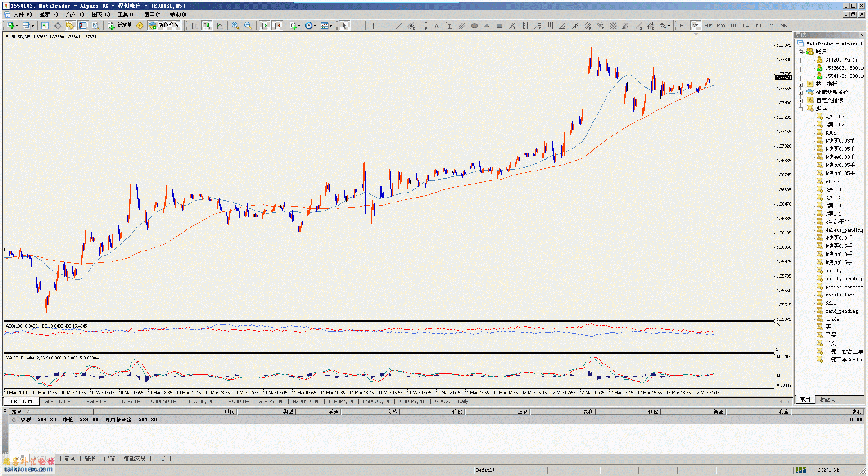Toggle the Data Window crosshair-target icon
Image resolution: width=868 pixels, height=476 pixels.
pyautogui.click(x=58, y=26)
